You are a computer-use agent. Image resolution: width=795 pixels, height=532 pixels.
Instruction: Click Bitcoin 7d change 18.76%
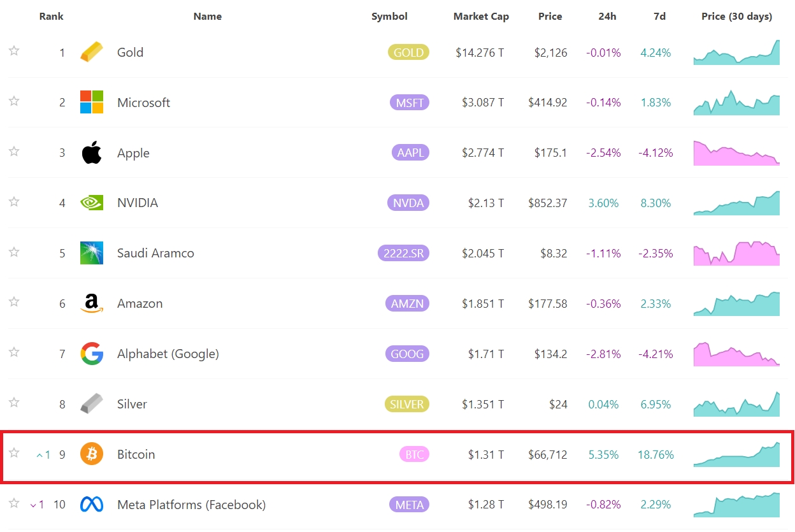click(x=655, y=454)
